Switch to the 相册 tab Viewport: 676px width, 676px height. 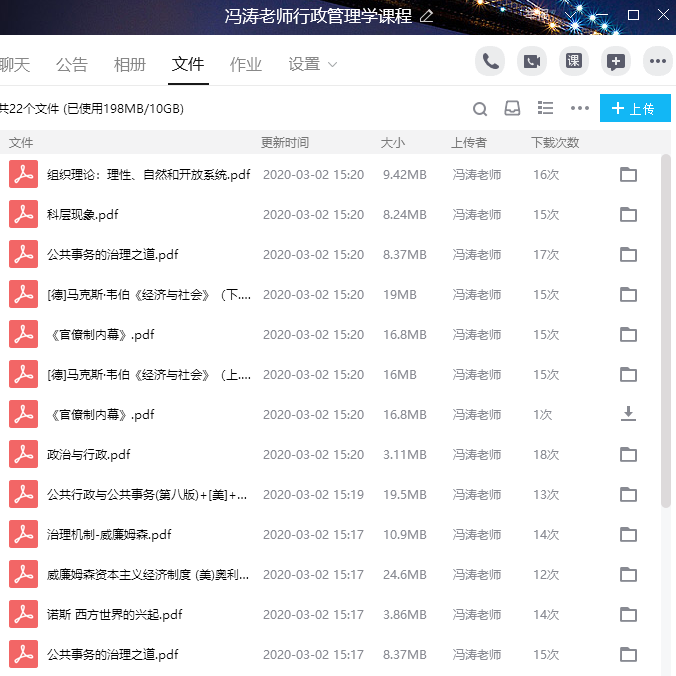[130, 65]
